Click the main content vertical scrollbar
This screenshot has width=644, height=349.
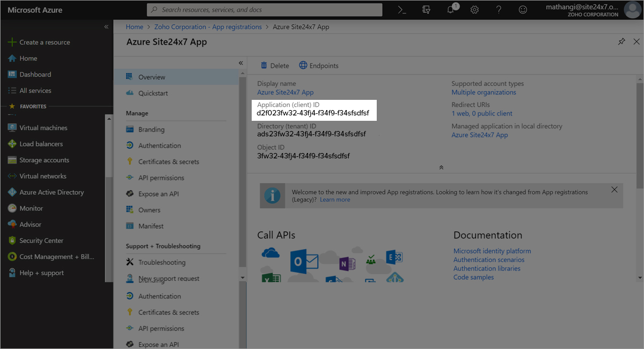coord(640,136)
